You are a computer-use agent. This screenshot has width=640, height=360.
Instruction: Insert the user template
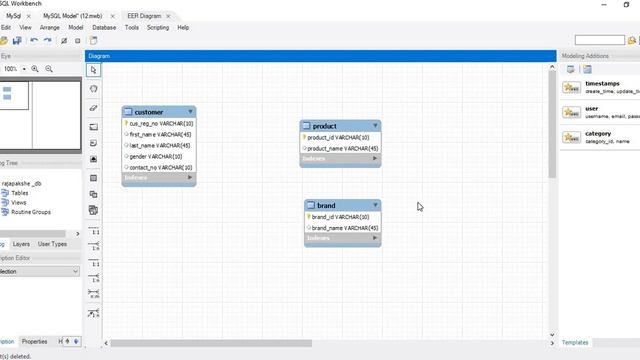(x=600, y=112)
